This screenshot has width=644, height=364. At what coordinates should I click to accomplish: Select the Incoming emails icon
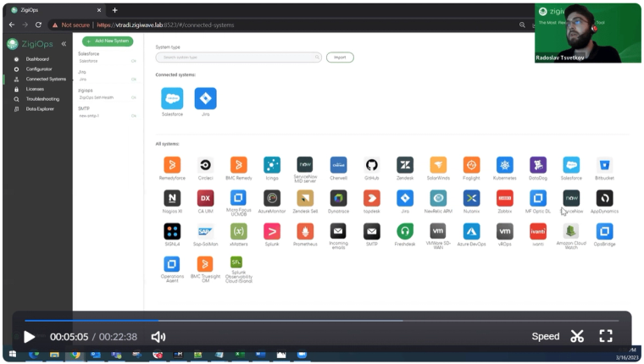pos(338,231)
